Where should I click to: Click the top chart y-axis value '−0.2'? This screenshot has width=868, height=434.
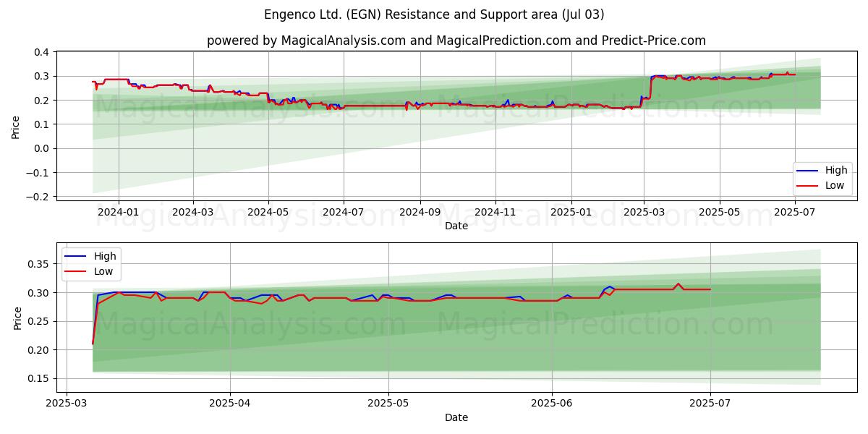pos(37,197)
